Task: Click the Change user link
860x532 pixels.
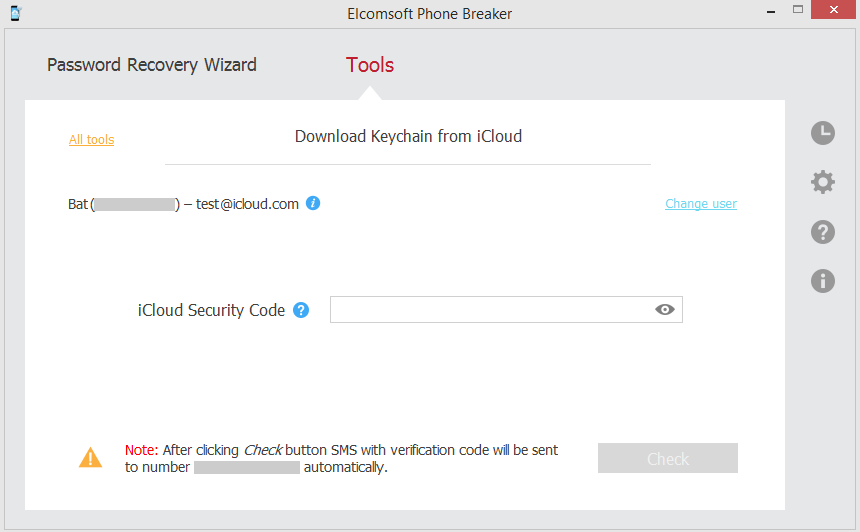Action: pyautogui.click(x=701, y=204)
